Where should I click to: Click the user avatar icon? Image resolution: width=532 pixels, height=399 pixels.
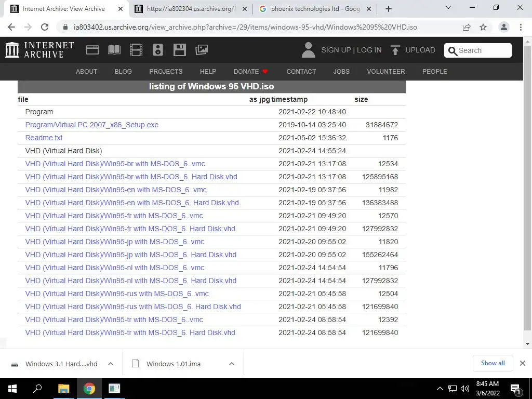308,50
